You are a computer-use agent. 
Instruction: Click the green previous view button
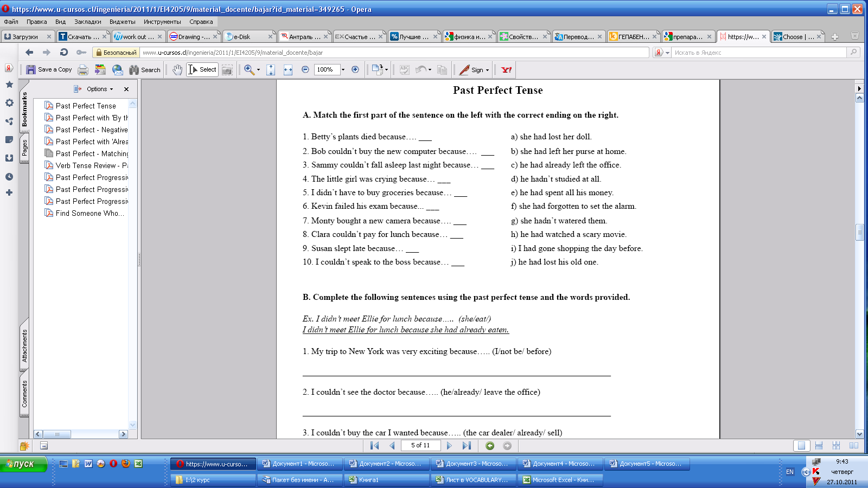pos(490,446)
